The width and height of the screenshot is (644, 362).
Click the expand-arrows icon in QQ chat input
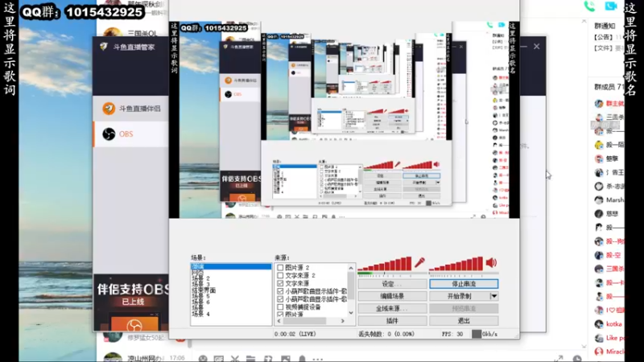coord(559,358)
